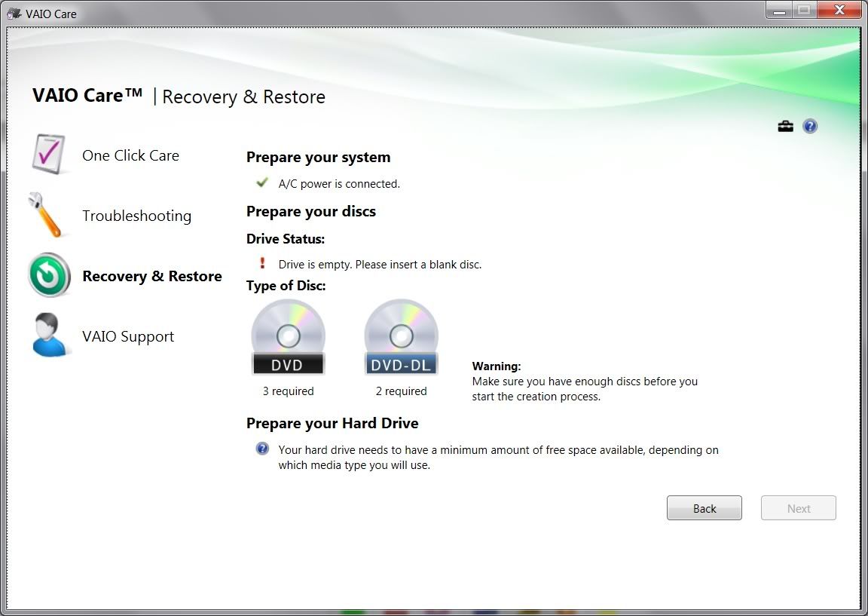868x616 pixels.
Task: Open the Troubleshooting section label
Action: [x=136, y=216]
